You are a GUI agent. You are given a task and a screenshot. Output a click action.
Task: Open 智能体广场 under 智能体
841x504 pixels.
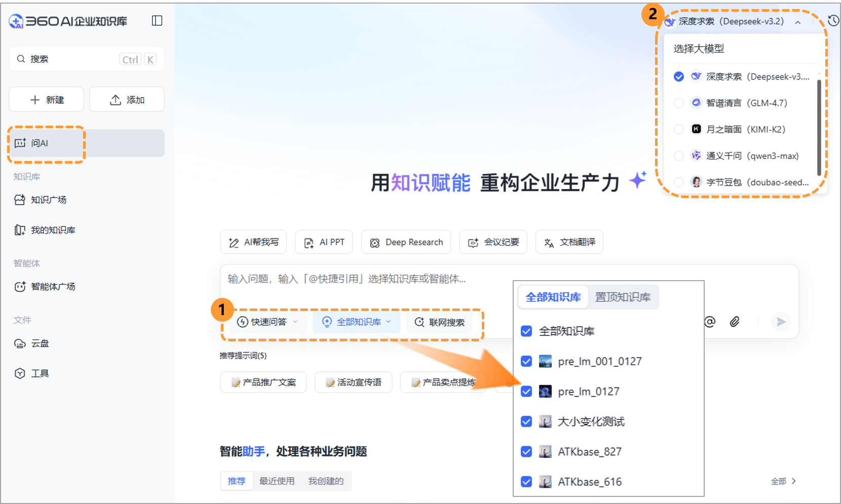tap(53, 286)
